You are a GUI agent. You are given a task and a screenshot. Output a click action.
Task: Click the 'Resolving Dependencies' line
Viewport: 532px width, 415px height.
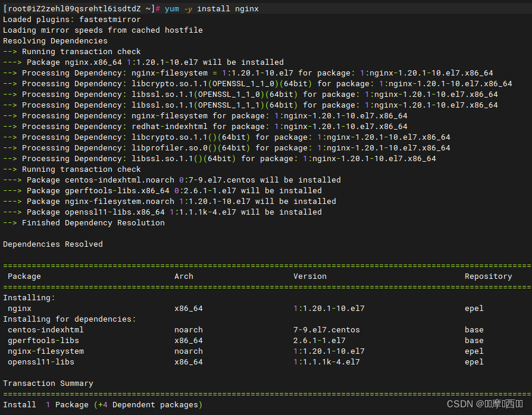(x=55, y=41)
